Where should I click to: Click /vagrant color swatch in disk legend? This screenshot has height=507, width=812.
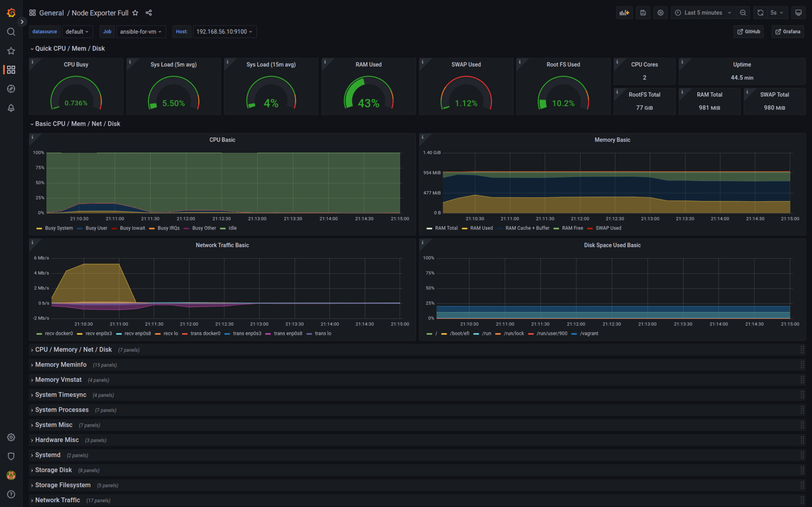pyautogui.click(x=574, y=334)
